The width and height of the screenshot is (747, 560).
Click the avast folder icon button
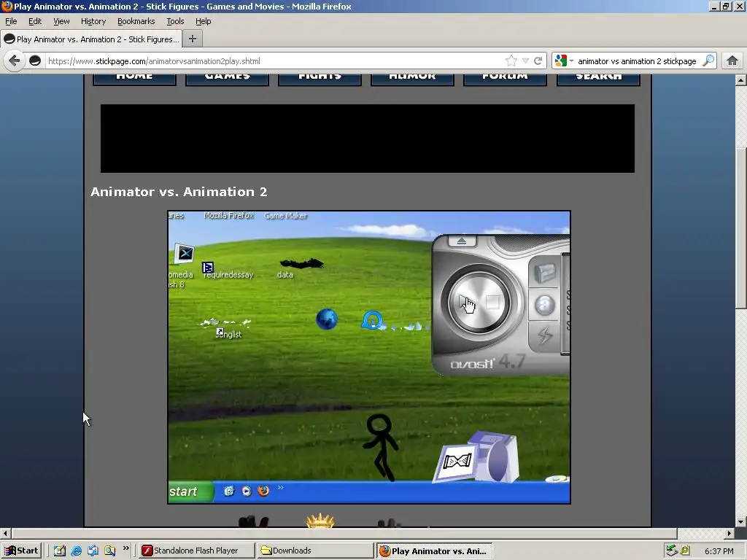pyautogui.click(x=544, y=273)
